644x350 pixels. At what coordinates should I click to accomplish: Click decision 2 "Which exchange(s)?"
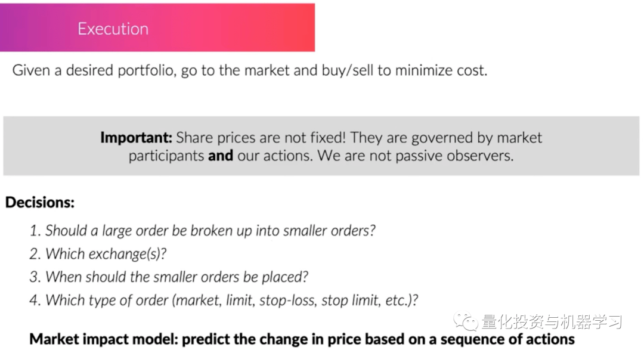tap(98, 253)
